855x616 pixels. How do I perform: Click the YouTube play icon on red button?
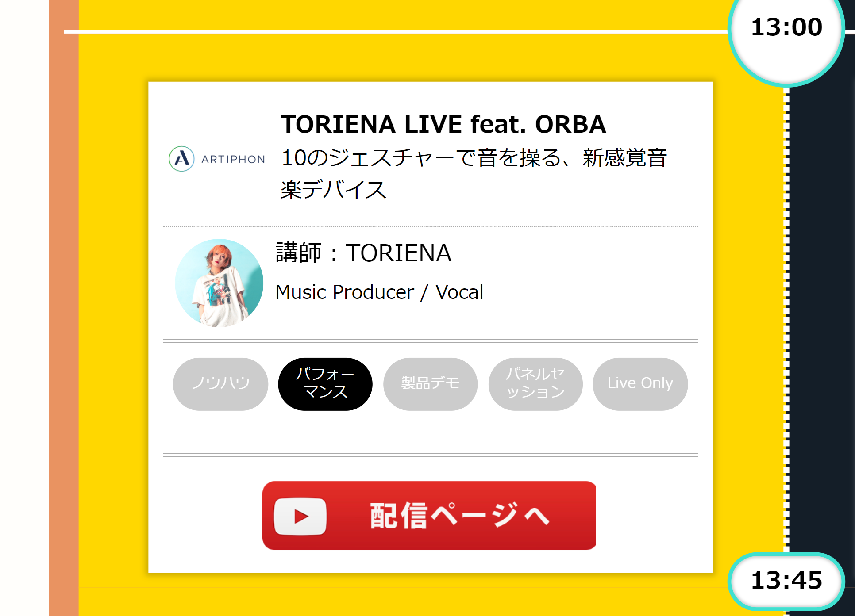tap(300, 516)
